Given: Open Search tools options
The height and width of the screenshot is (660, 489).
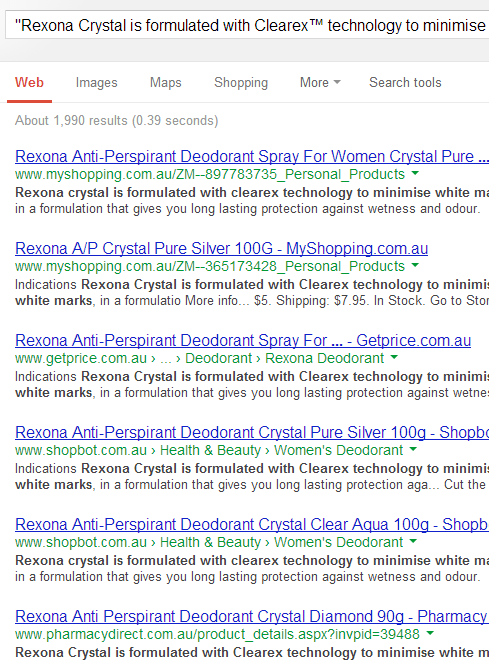Looking at the screenshot, I should 405,82.
